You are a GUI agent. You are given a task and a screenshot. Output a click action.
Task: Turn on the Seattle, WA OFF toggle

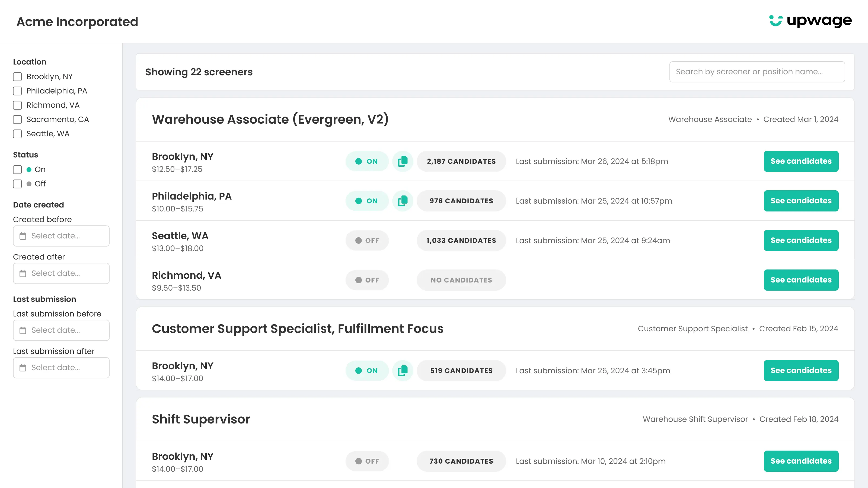coord(367,240)
